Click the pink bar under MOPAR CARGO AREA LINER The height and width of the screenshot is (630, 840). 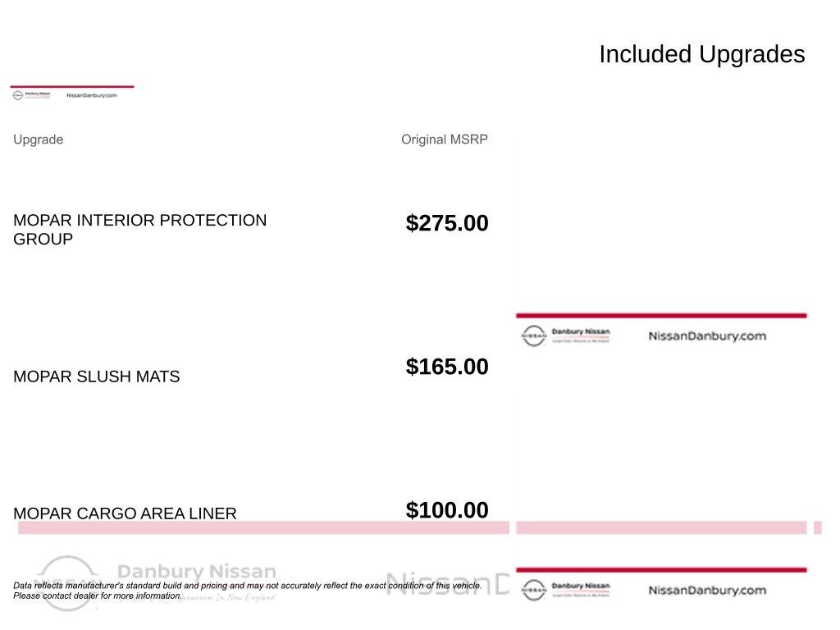click(262, 527)
